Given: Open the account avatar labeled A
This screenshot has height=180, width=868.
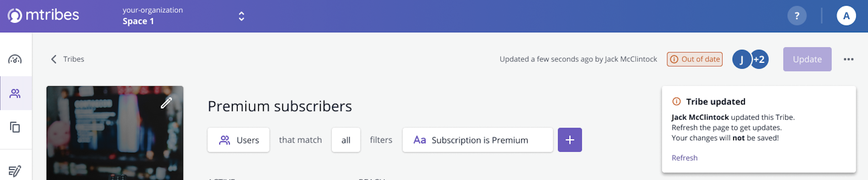Looking at the screenshot, I should [846, 16].
